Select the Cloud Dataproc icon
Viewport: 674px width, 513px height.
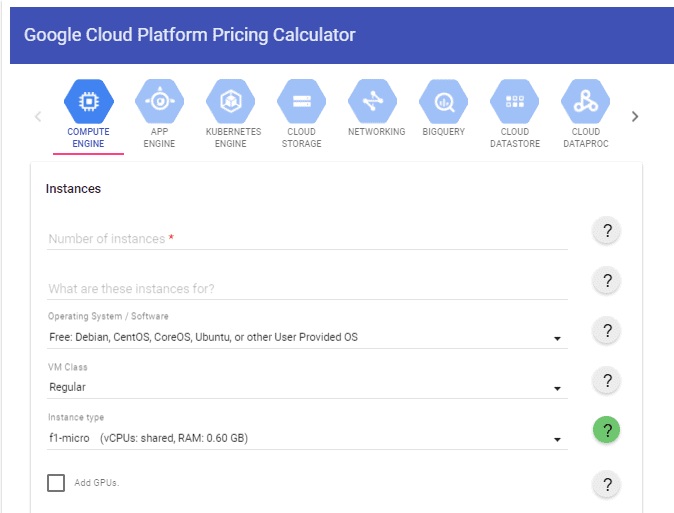[585, 101]
